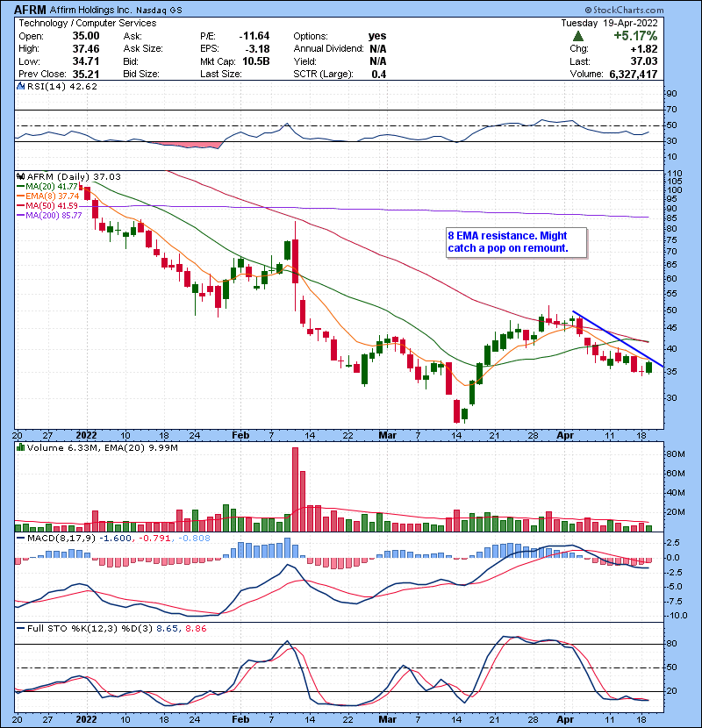Click the Feb label on price chart axis
Viewport: 702px width, 728px height.
pyautogui.click(x=240, y=436)
